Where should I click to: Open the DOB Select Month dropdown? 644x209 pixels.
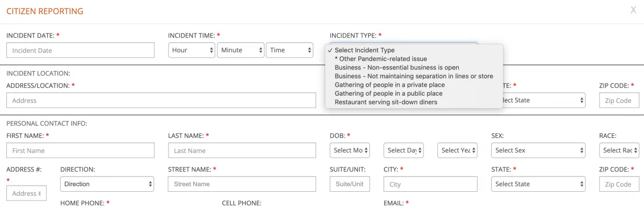(350, 150)
